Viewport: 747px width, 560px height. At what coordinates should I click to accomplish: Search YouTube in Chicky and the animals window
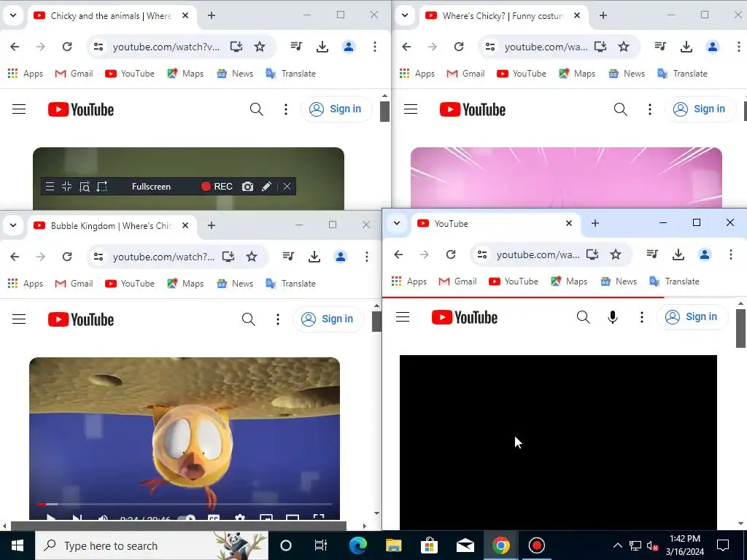pyautogui.click(x=256, y=109)
